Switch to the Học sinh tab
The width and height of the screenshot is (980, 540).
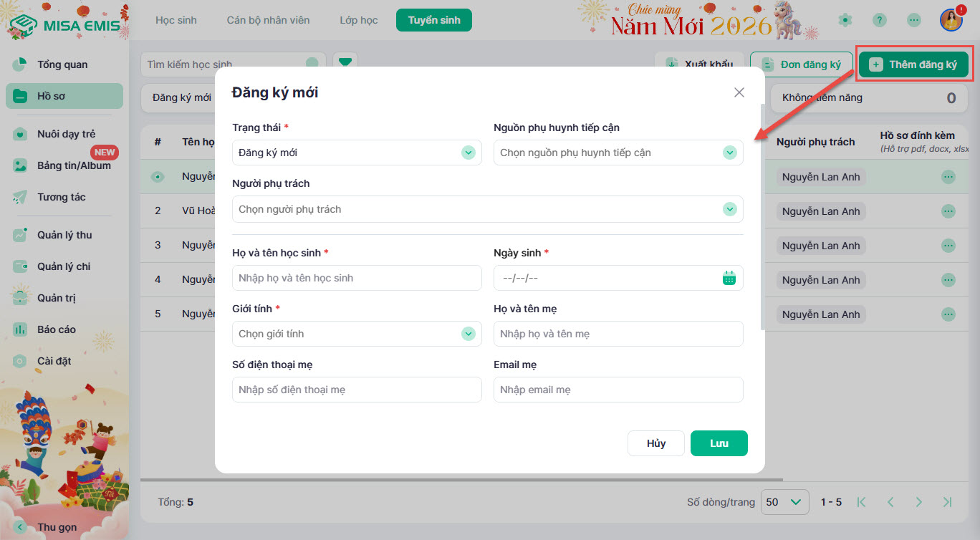click(x=176, y=20)
